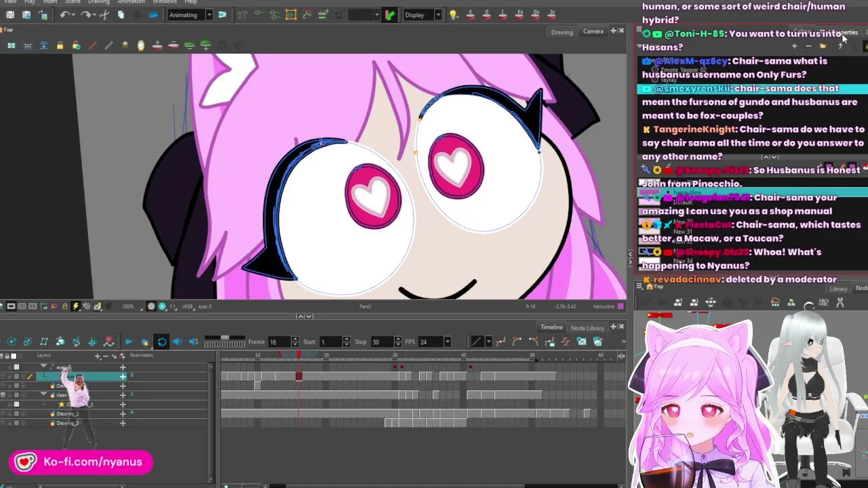Toggle the Loop playback button
868x488 pixels.
161,342
